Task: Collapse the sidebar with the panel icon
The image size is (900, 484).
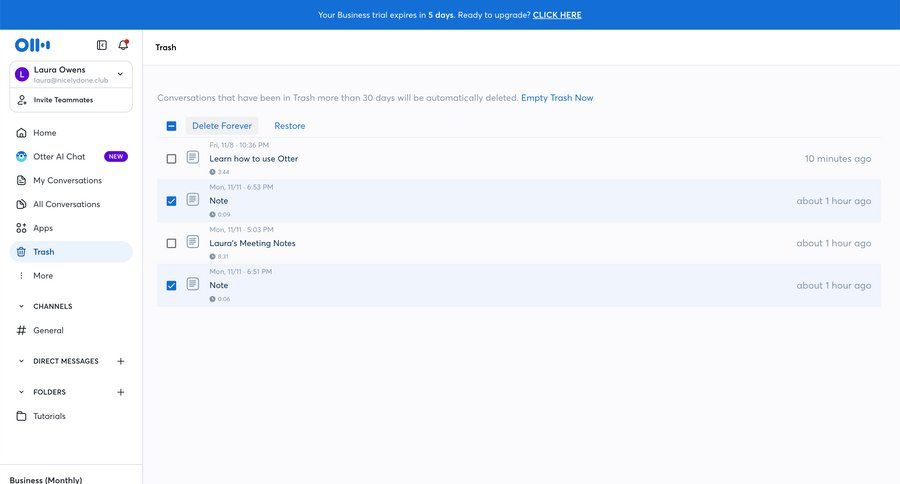Action: pyautogui.click(x=102, y=45)
